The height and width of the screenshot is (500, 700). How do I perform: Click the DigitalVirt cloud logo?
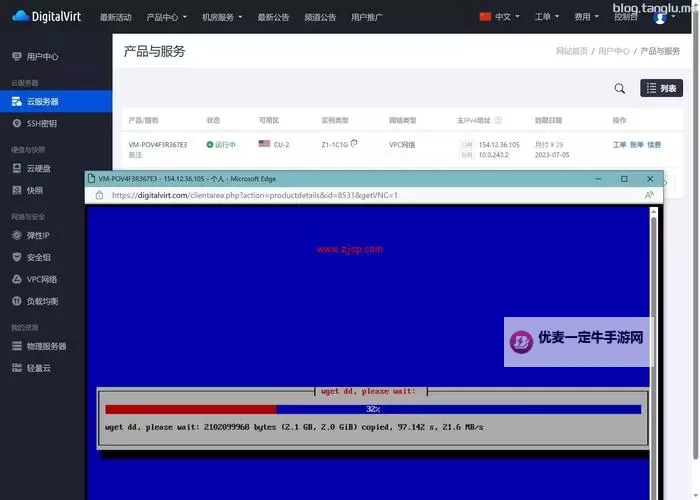46,17
